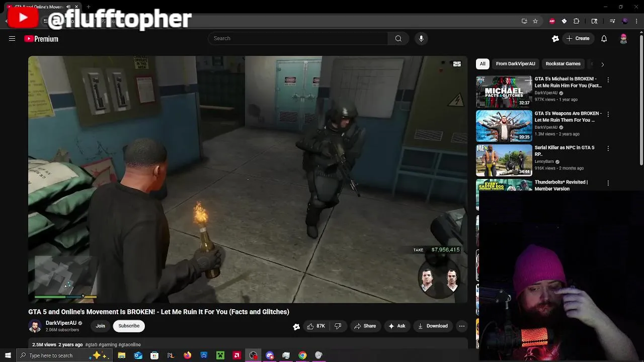Open the Chrome extensions puzzle menu
The width and height of the screenshot is (644, 362).
click(577, 21)
